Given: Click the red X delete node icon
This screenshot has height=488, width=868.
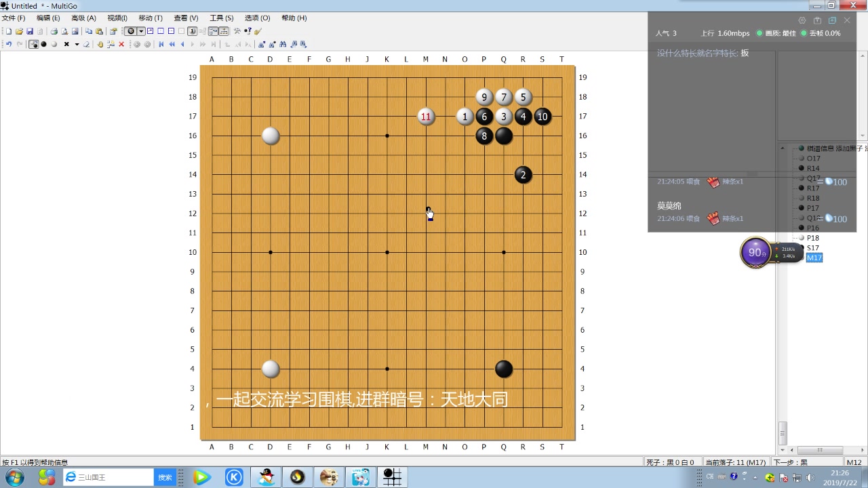Looking at the screenshot, I should point(121,44).
